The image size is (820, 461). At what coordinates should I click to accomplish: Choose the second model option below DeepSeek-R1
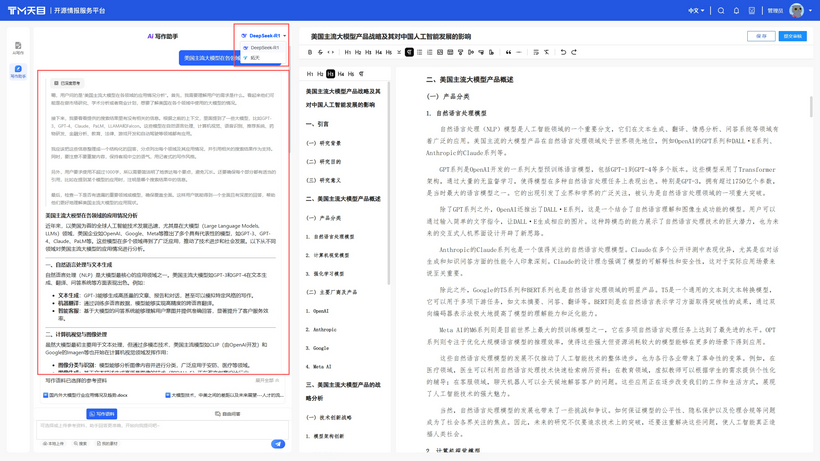click(x=261, y=57)
